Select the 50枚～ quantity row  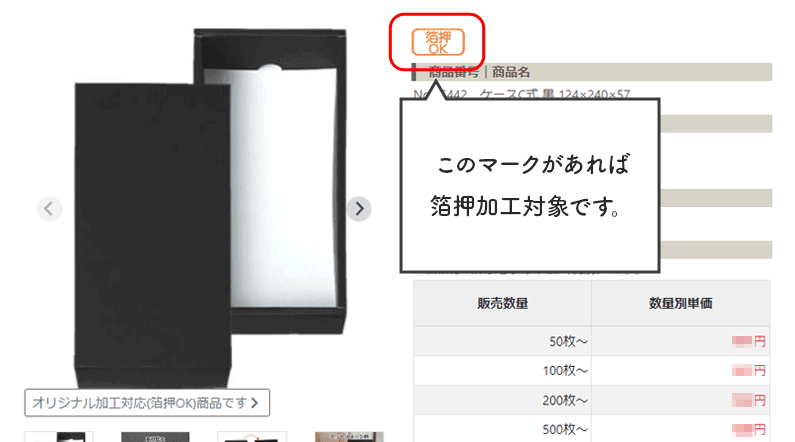[x=592, y=341]
